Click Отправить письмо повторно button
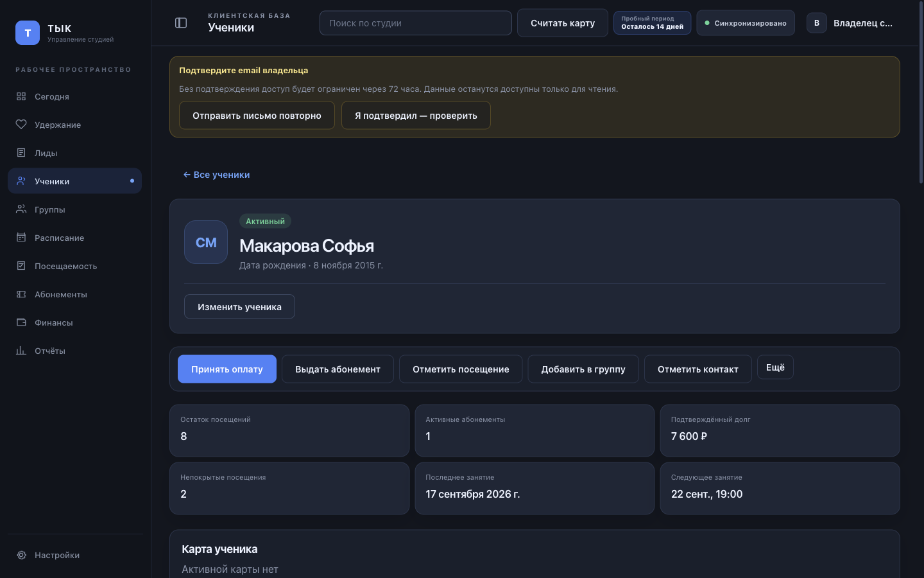This screenshot has height=578, width=924. [257, 116]
